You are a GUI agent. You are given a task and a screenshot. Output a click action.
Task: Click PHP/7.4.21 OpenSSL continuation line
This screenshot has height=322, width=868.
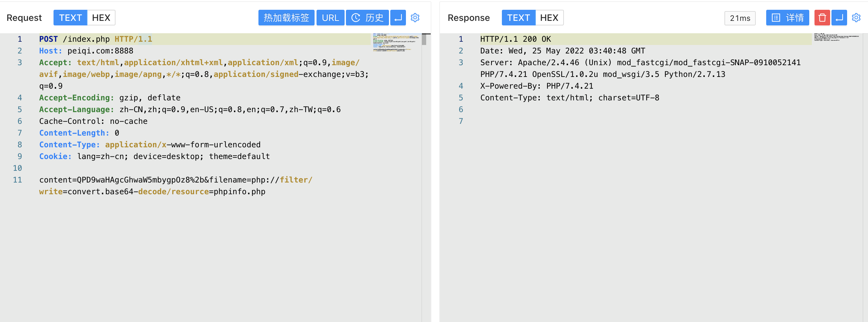point(602,74)
